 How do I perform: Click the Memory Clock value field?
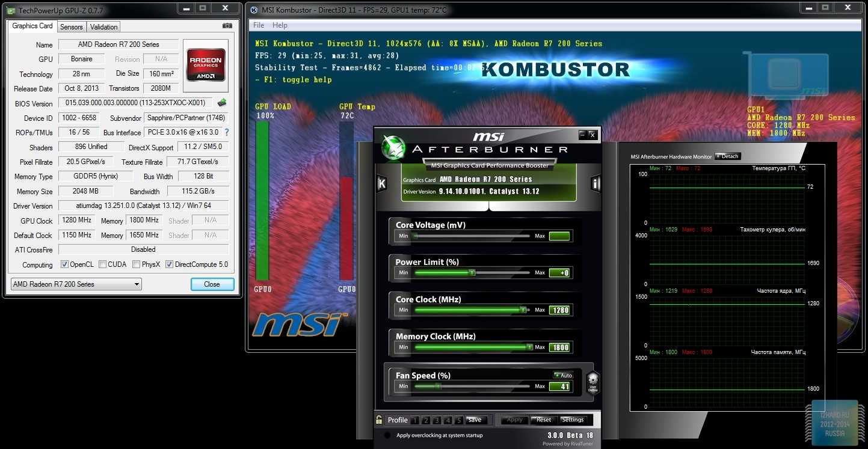pos(559,347)
